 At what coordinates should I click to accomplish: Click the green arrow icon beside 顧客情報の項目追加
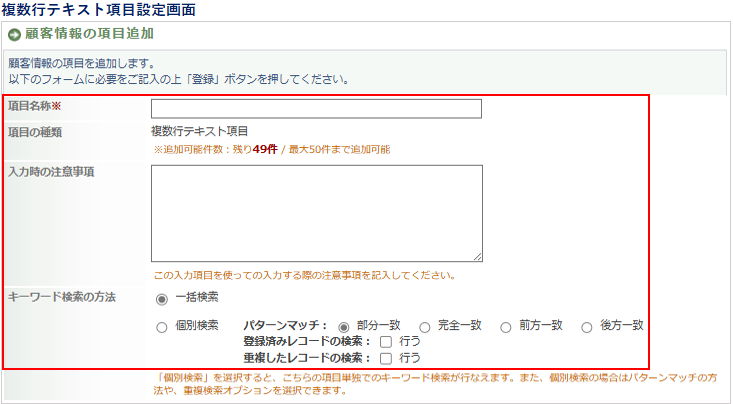click(x=14, y=35)
